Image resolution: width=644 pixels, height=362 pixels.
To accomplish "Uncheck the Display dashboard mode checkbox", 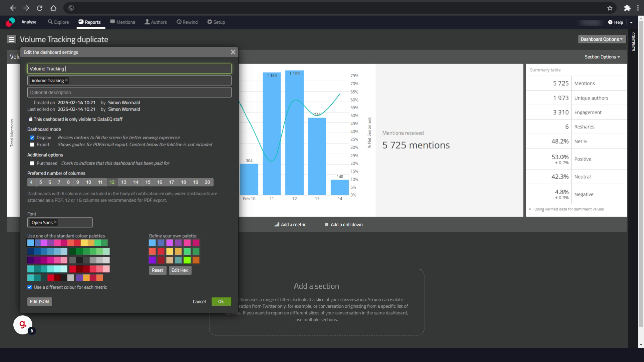I will (x=32, y=138).
